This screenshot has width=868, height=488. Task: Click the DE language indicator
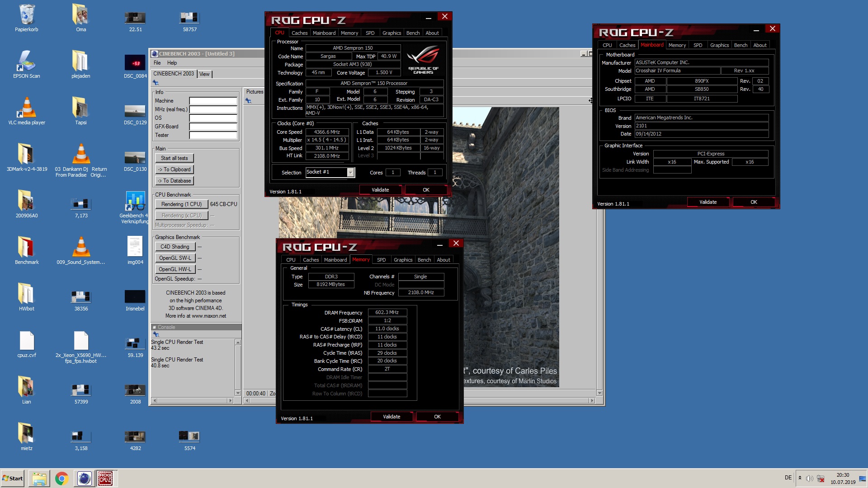788,478
